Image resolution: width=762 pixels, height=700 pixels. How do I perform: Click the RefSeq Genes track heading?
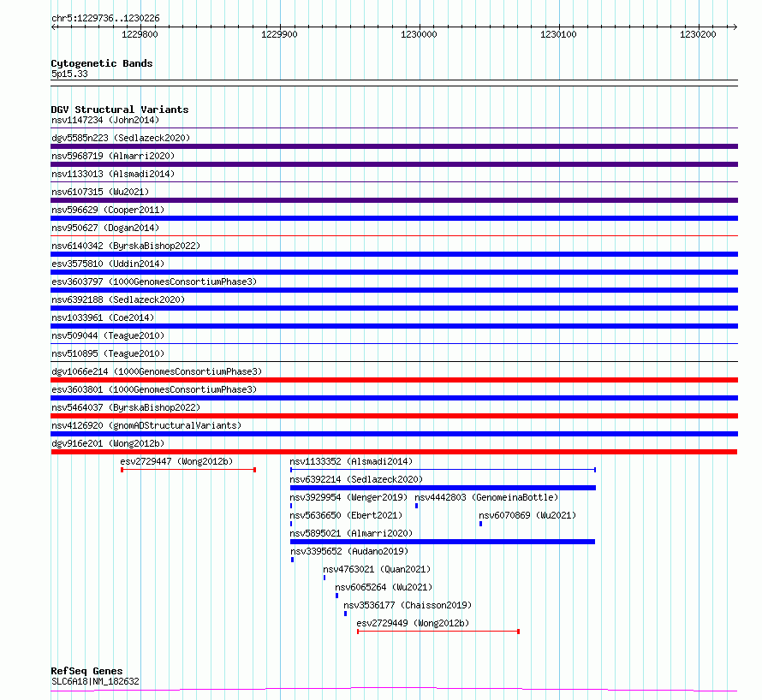point(86,671)
